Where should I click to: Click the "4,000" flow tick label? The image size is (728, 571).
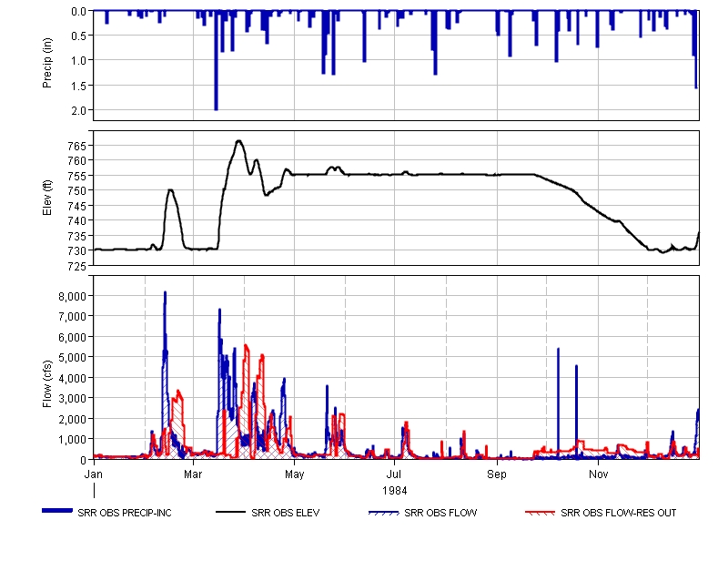pyautogui.click(x=74, y=378)
